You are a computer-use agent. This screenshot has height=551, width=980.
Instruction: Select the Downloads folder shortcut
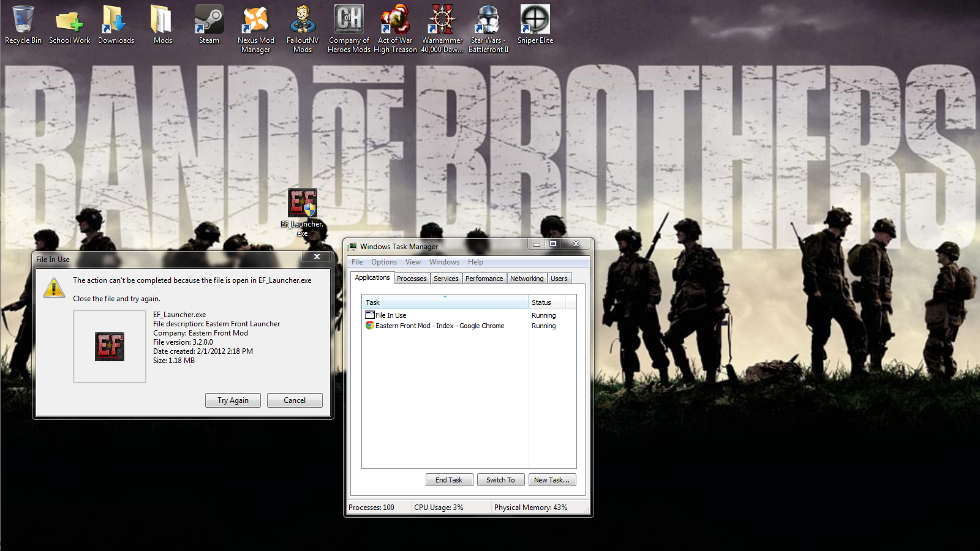point(116,25)
